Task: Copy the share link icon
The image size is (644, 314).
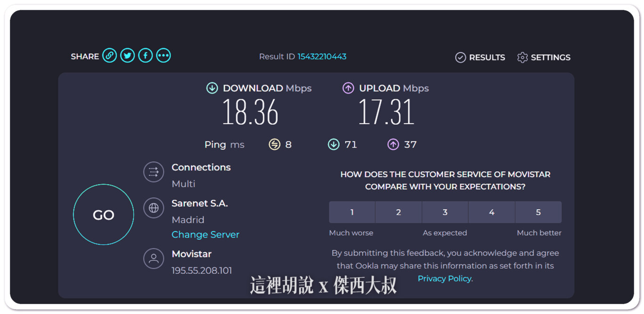Action: [109, 56]
